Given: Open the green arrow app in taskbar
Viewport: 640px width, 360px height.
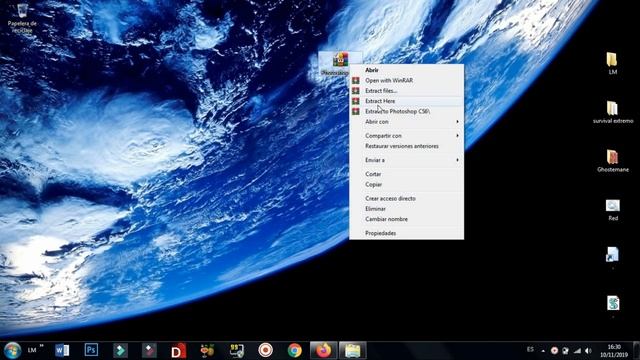Looking at the screenshot, I should (120, 350).
